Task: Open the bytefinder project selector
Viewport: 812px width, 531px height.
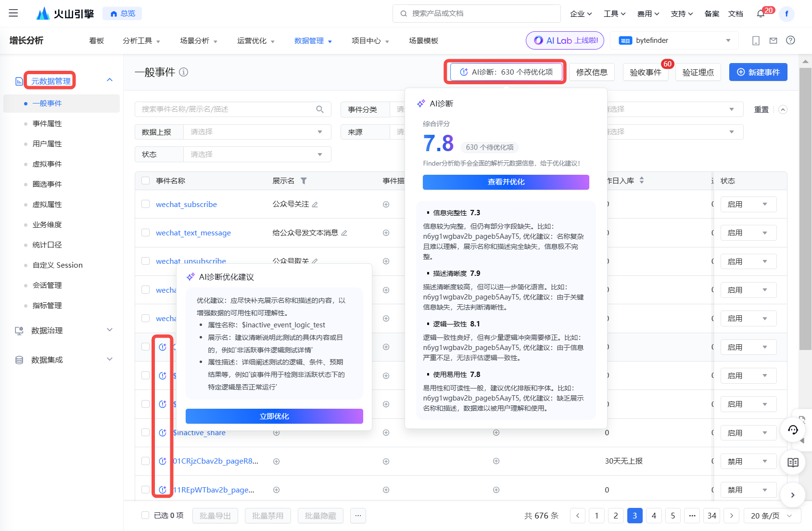Action: (x=674, y=40)
